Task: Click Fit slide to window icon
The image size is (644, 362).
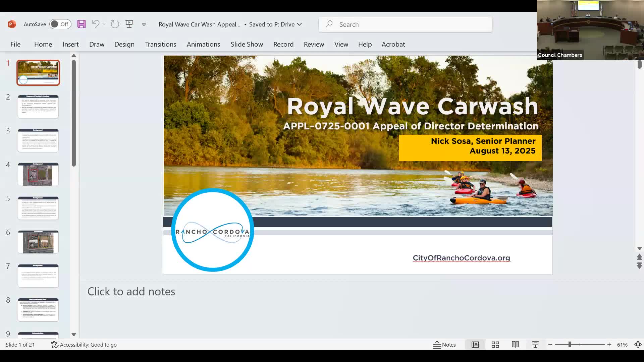Action: [638, 345]
